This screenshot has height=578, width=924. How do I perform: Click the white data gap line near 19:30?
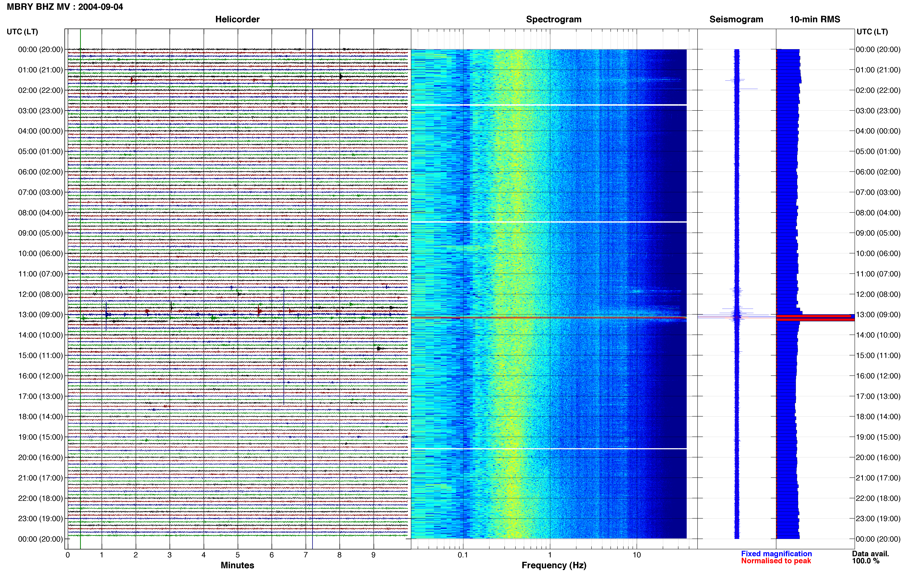(549, 448)
